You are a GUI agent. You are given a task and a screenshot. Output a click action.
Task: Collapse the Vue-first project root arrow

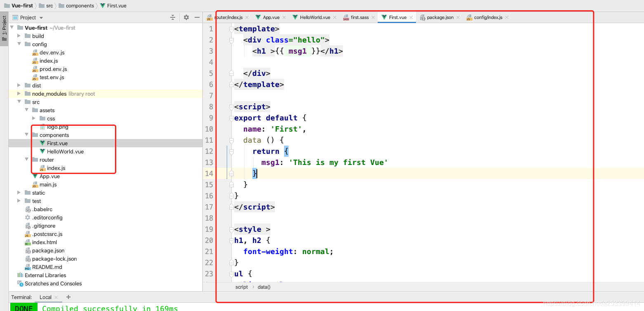pyautogui.click(x=12, y=28)
